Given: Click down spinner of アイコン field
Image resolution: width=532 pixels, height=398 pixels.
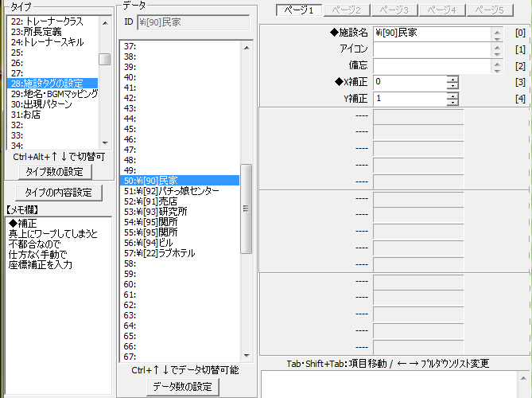Looking at the screenshot, I should coord(497,55).
